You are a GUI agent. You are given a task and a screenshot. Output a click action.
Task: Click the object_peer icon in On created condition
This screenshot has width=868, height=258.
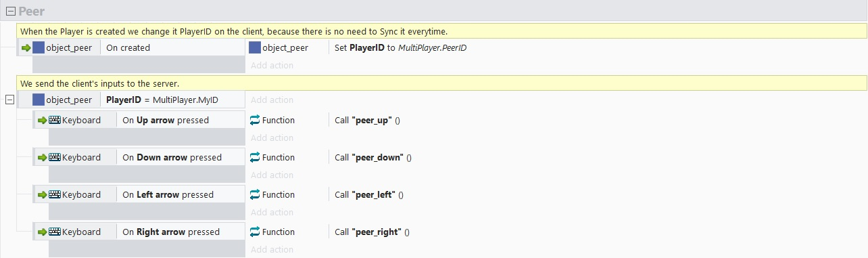(x=39, y=47)
